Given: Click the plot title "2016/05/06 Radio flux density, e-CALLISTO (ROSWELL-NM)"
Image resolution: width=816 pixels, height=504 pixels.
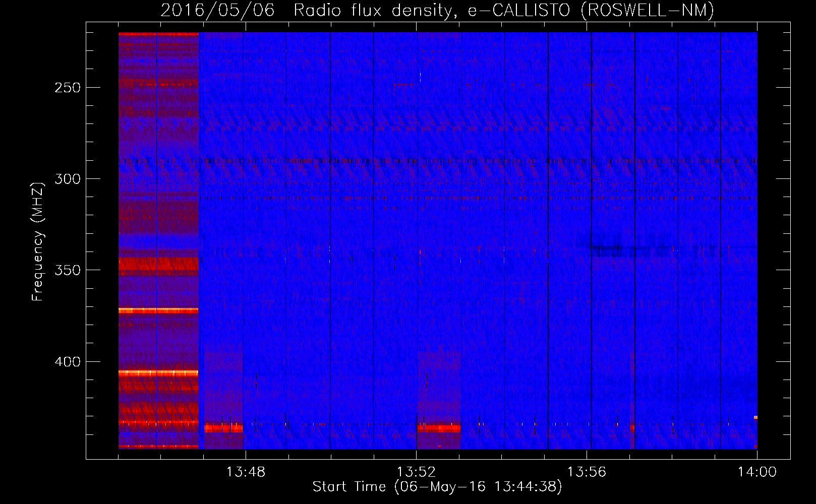Looking at the screenshot, I should click(437, 10).
